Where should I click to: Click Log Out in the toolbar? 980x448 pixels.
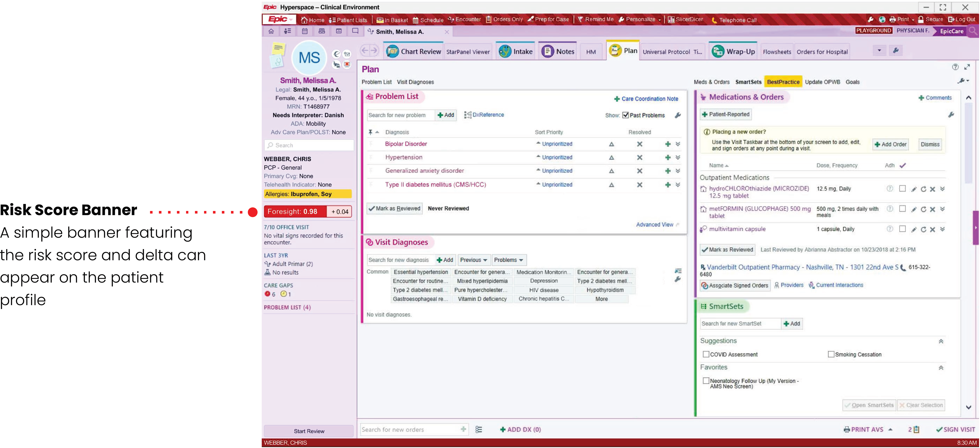pos(961,19)
